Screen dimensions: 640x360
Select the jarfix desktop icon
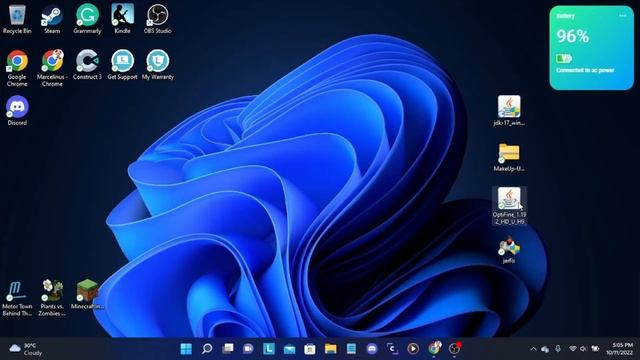tap(509, 249)
